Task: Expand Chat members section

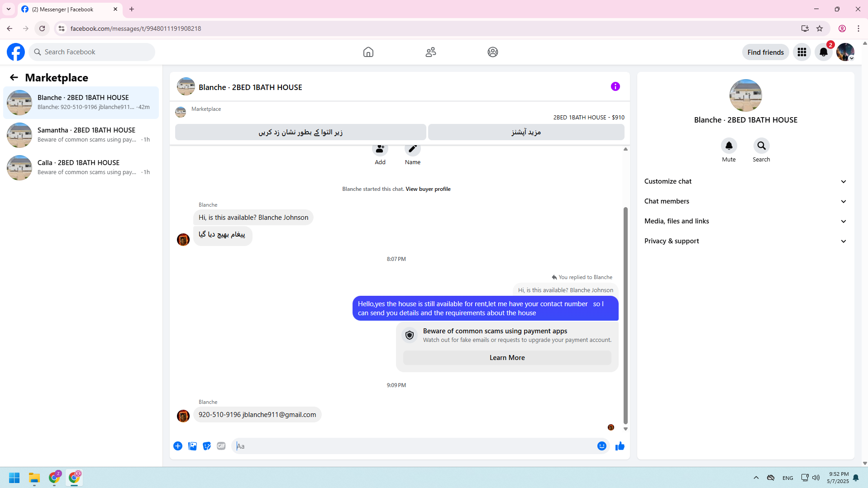Action: 745,201
